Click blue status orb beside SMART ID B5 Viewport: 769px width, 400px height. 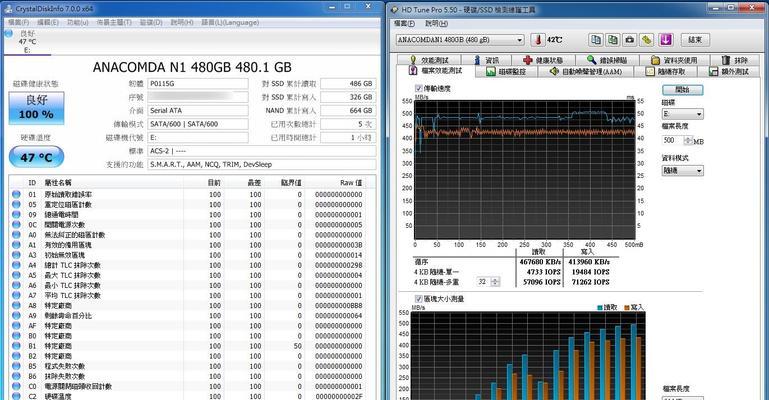(16, 366)
